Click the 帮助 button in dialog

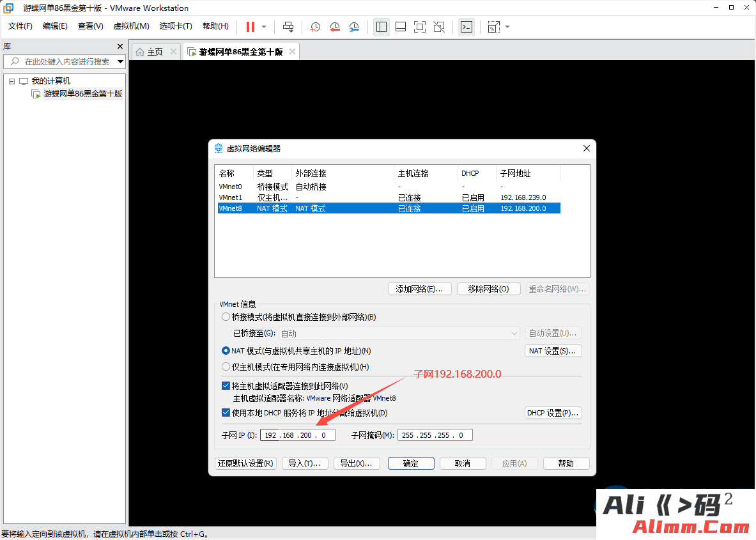click(566, 463)
